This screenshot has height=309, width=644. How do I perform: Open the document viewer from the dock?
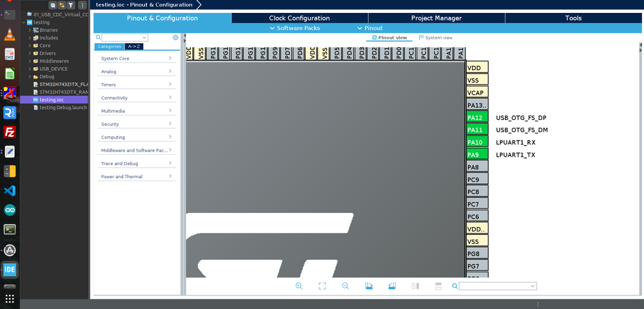[x=10, y=54]
